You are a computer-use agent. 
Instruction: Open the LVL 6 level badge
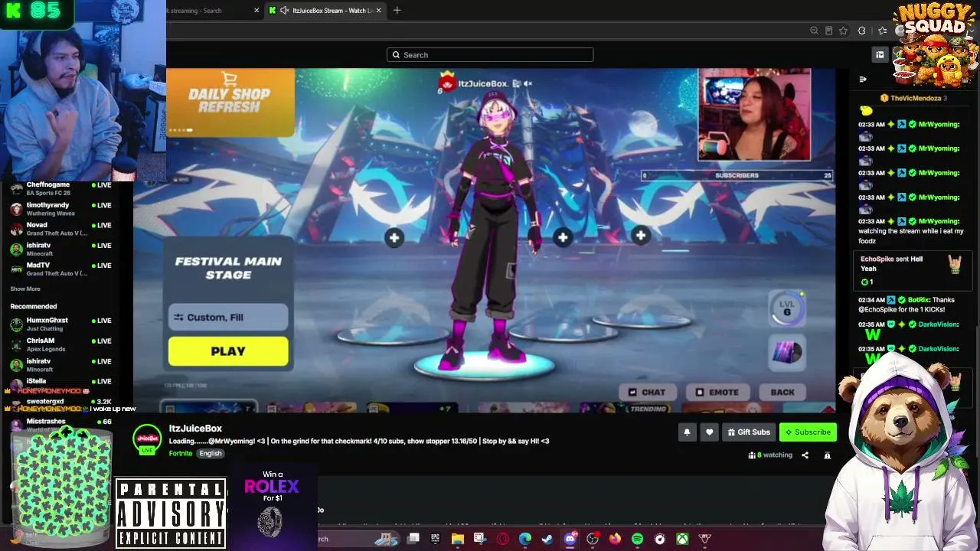(787, 308)
